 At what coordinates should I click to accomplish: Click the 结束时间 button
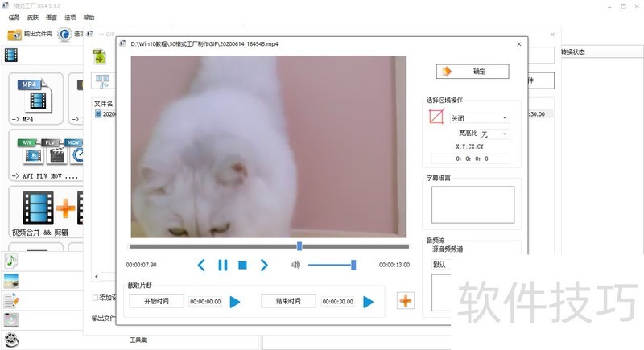(x=288, y=301)
